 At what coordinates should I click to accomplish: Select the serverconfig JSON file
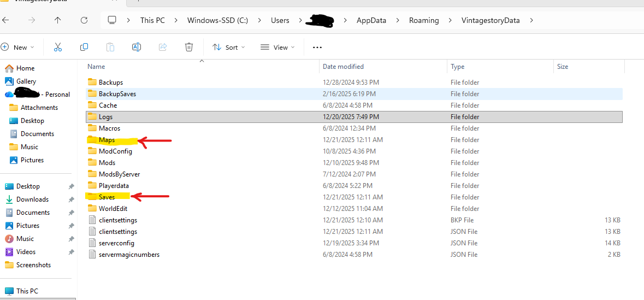click(x=116, y=243)
